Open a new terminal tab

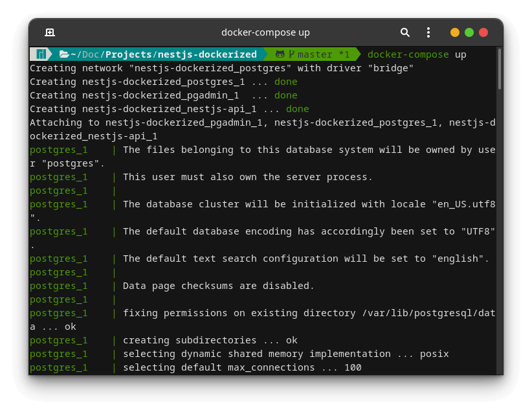click(x=50, y=32)
